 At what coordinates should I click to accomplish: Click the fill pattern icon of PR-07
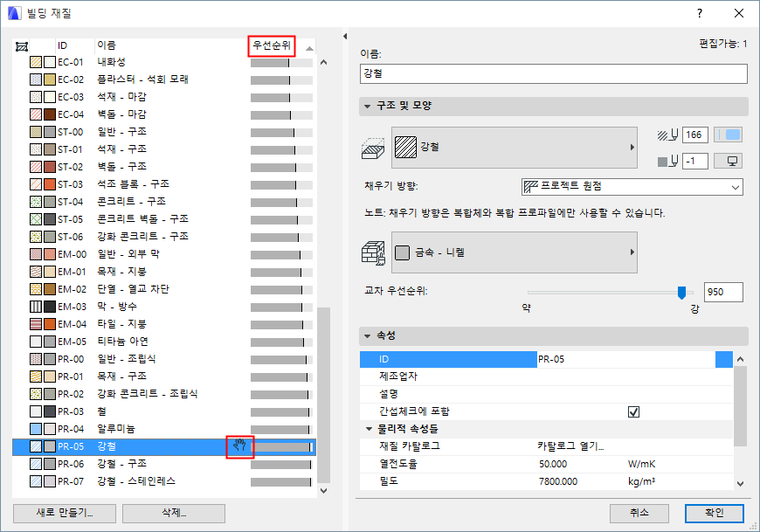[x=36, y=481]
